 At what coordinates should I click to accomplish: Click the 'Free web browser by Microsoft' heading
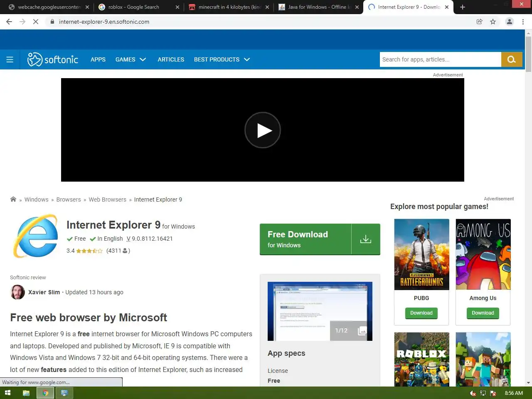click(x=89, y=318)
